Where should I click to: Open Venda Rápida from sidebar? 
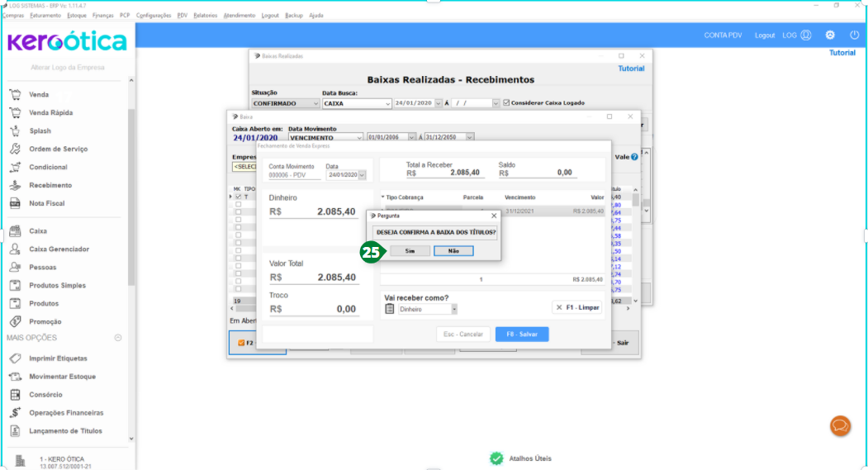(x=50, y=112)
